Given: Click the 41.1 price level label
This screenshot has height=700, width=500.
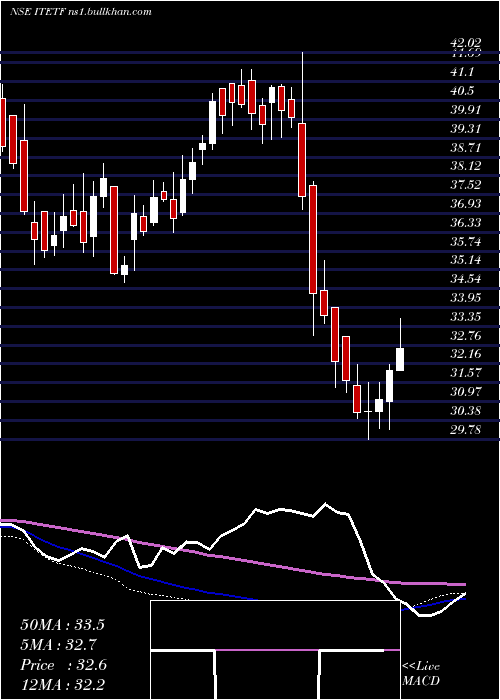Looking at the screenshot, I should (x=462, y=72).
